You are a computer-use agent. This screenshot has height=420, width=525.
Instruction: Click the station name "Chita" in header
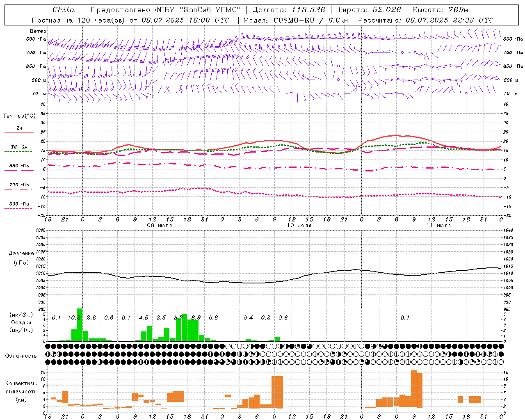coord(64,10)
